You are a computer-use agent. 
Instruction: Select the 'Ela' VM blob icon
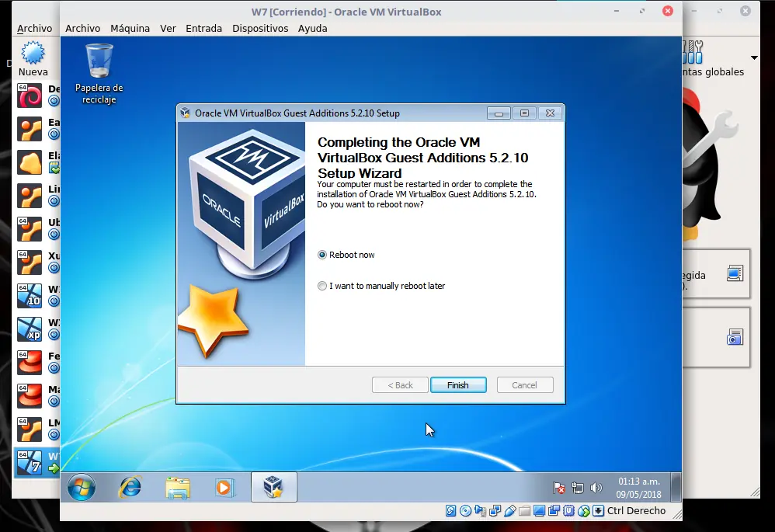[x=30, y=162]
